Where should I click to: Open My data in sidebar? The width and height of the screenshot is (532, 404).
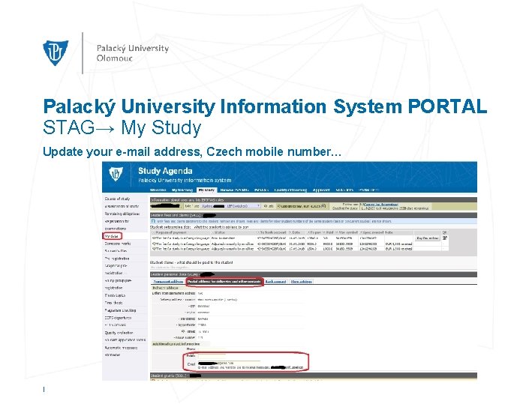click(x=112, y=236)
